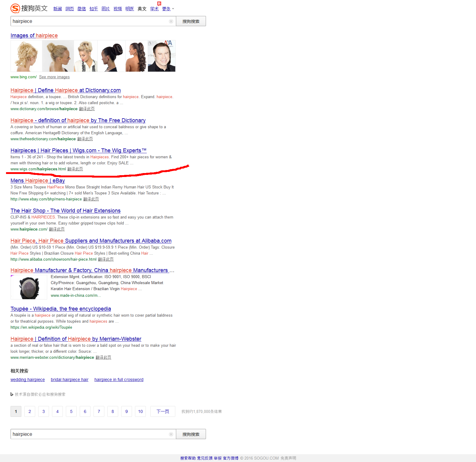The width and height of the screenshot is (476, 462).
Task: Switch to 视频 (Video) search
Action: pyautogui.click(x=118, y=9)
